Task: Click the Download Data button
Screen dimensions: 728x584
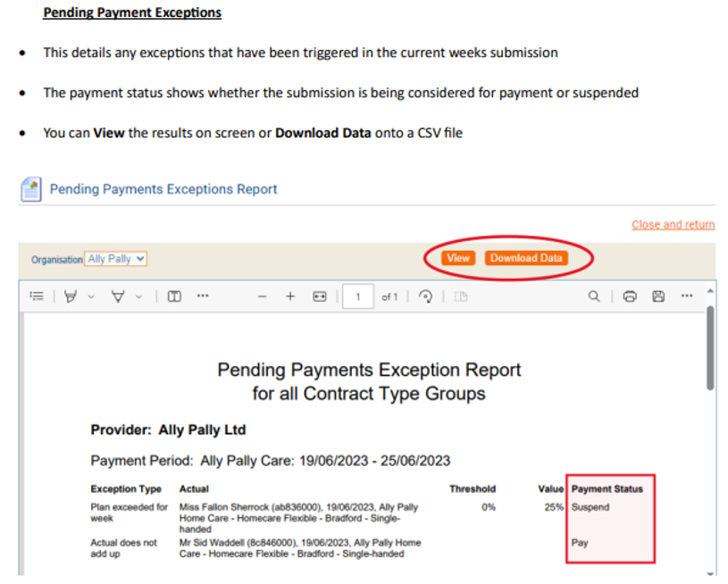Action: pyautogui.click(x=526, y=258)
